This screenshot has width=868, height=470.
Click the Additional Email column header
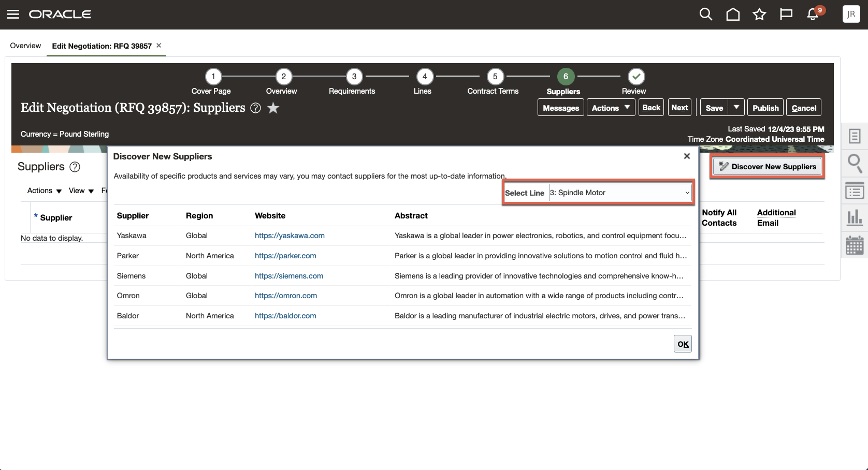point(776,218)
